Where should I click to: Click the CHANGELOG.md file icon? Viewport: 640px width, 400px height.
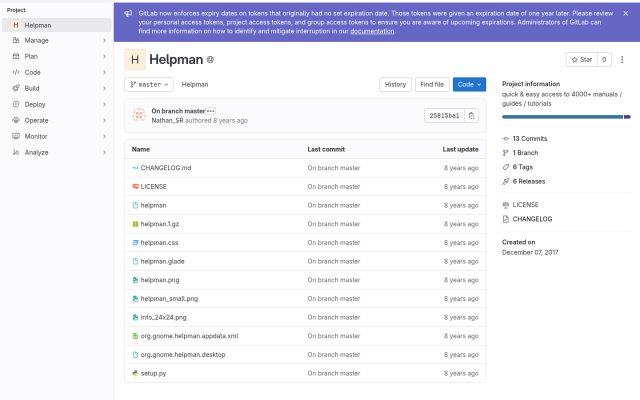coord(135,168)
